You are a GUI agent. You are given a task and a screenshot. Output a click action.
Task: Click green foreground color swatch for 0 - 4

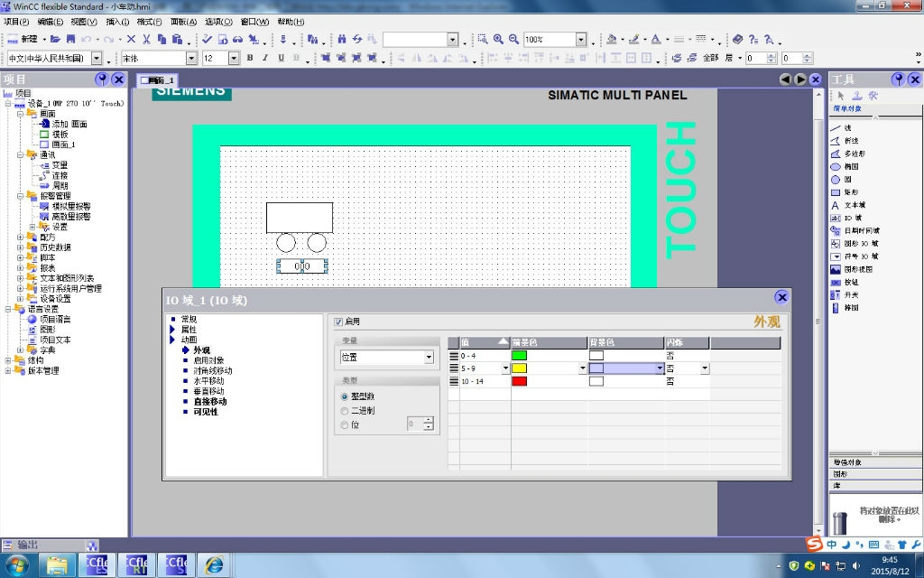click(519, 356)
